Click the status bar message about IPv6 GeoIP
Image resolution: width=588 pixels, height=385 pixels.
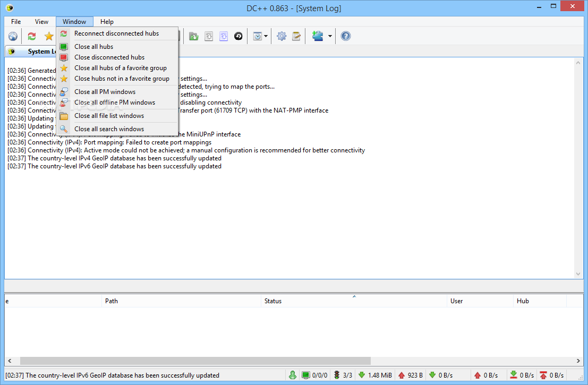click(x=113, y=375)
